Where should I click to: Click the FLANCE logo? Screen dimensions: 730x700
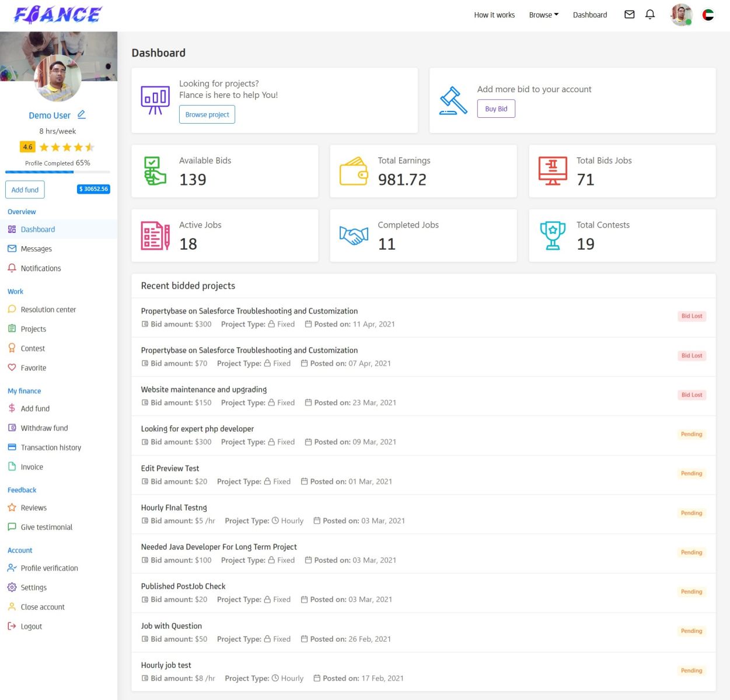tap(58, 15)
